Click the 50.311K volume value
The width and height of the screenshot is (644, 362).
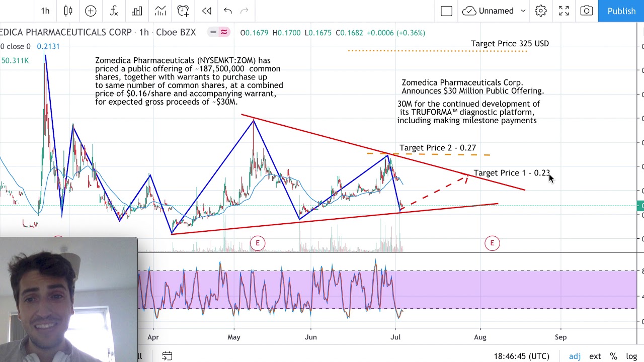15,60
